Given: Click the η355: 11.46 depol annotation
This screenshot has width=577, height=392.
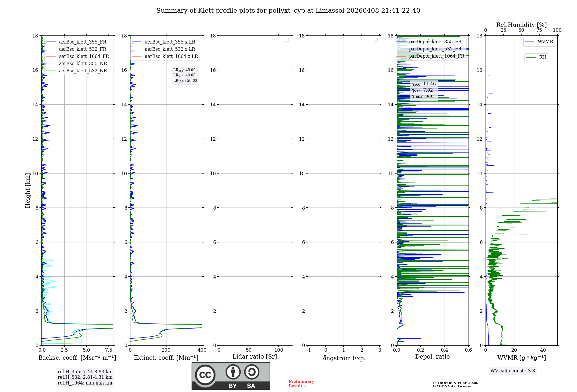Looking at the screenshot, I should tap(423, 84).
